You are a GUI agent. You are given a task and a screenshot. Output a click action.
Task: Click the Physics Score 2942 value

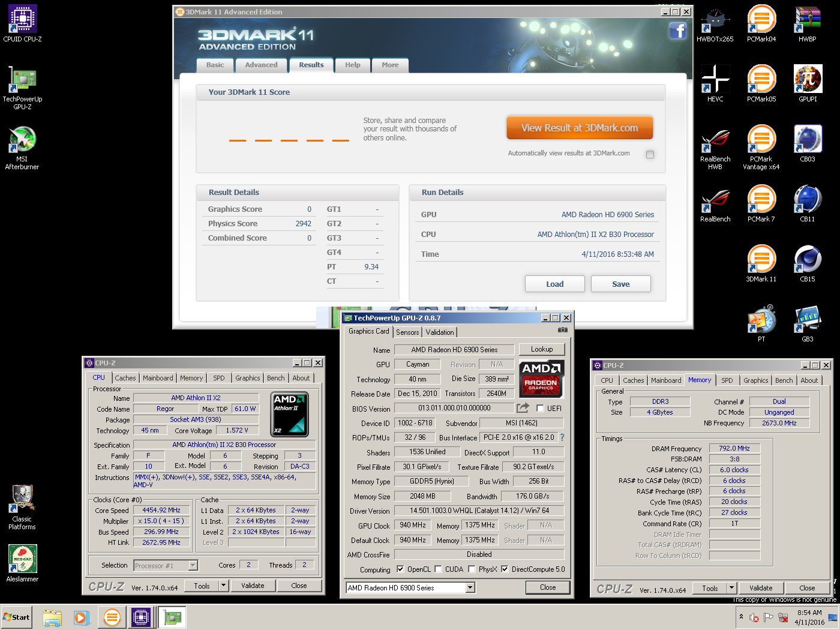304,224
